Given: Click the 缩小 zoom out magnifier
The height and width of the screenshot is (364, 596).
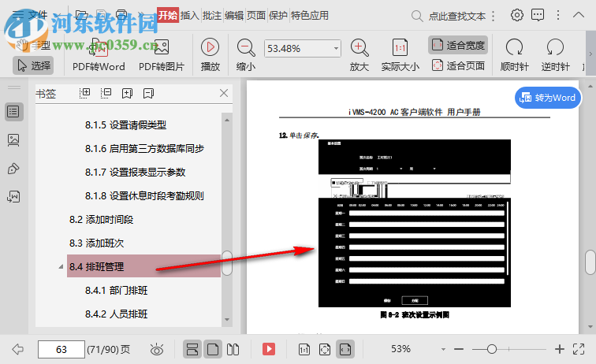Looking at the screenshot, I should pos(246,55).
